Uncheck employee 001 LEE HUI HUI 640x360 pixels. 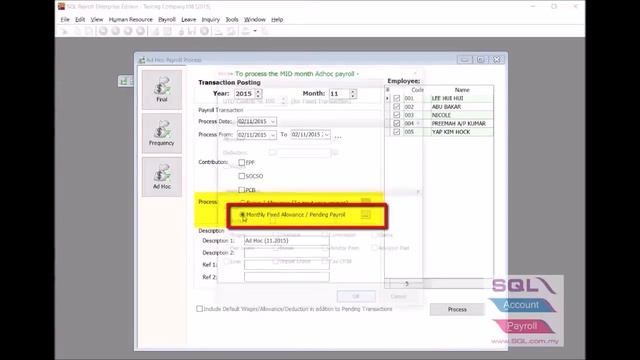396,98
